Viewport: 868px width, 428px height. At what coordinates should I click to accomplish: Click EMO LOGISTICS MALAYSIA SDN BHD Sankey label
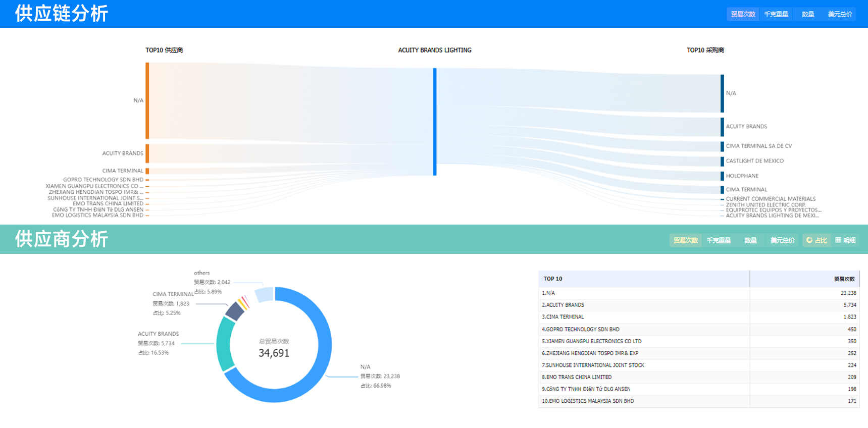point(97,216)
